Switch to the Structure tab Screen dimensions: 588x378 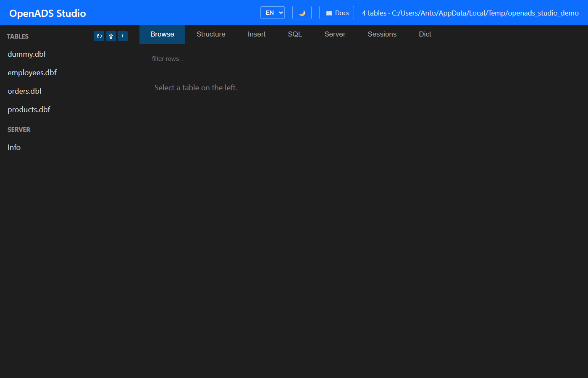click(x=211, y=34)
